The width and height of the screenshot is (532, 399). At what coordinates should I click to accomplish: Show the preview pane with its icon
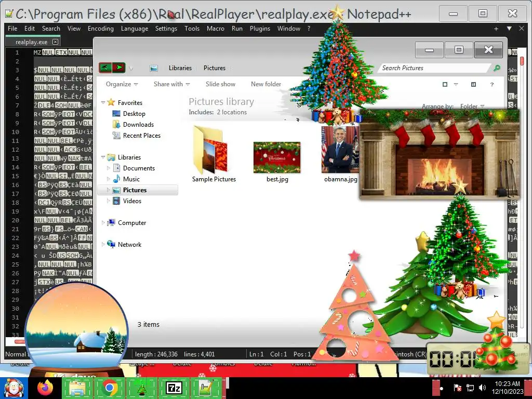473,84
